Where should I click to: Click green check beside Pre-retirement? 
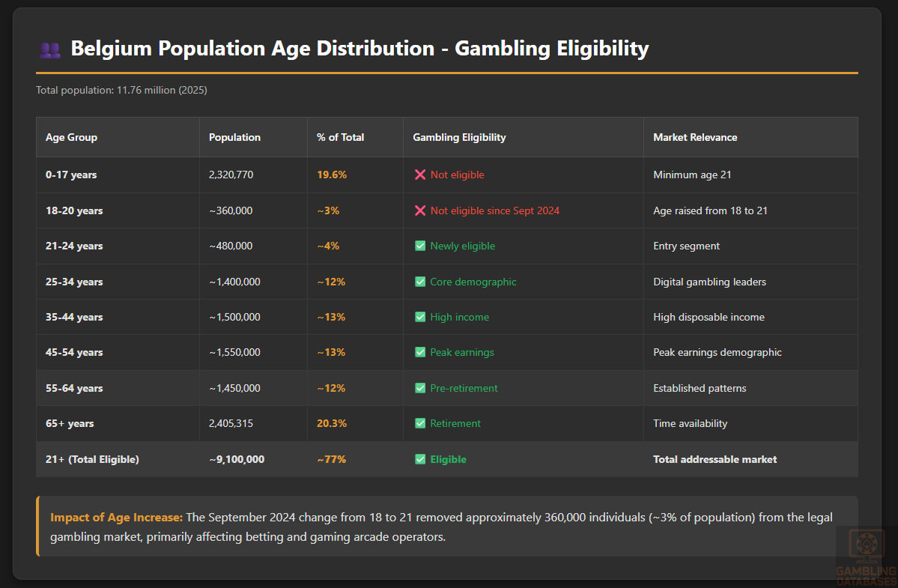pyautogui.click(x=420, y=388)
